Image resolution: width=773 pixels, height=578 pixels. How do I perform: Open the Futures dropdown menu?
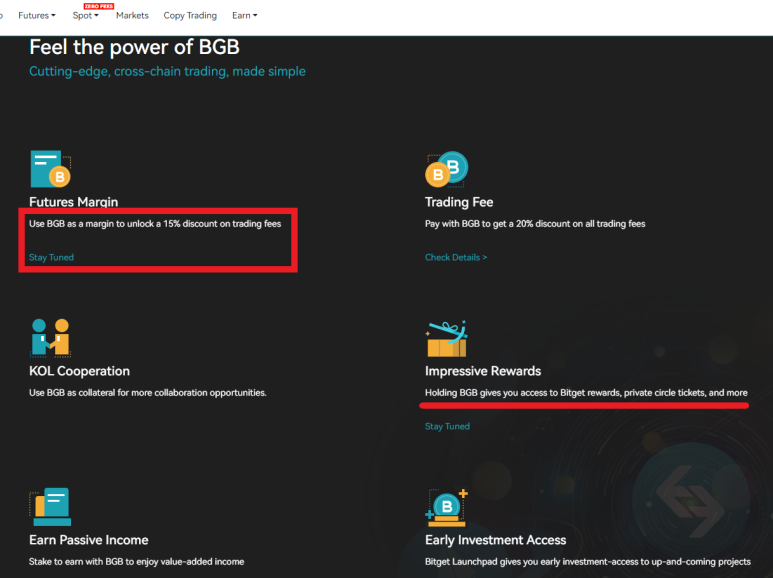pos(36,15)
